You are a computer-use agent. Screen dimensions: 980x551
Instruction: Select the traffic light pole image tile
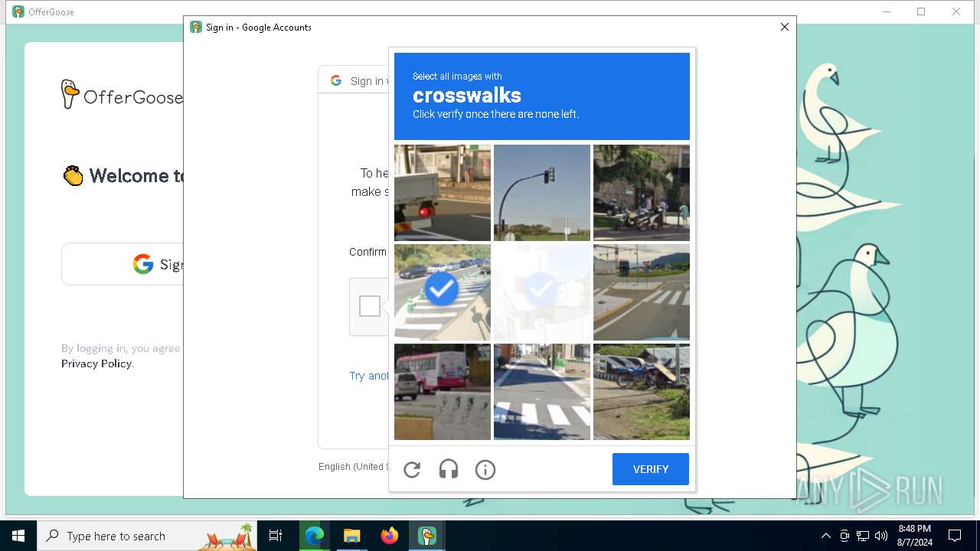542,193
